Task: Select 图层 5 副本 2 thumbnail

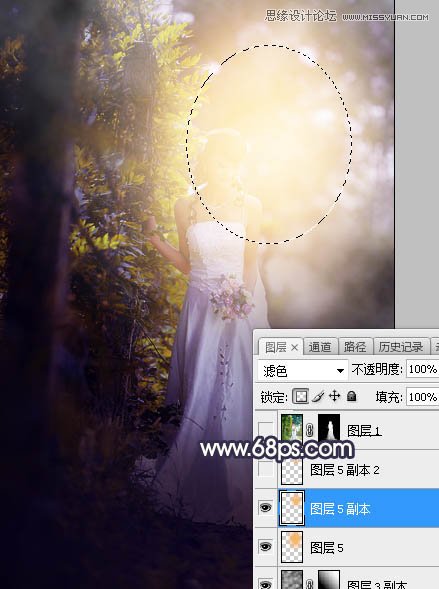Action: [292, 470]
